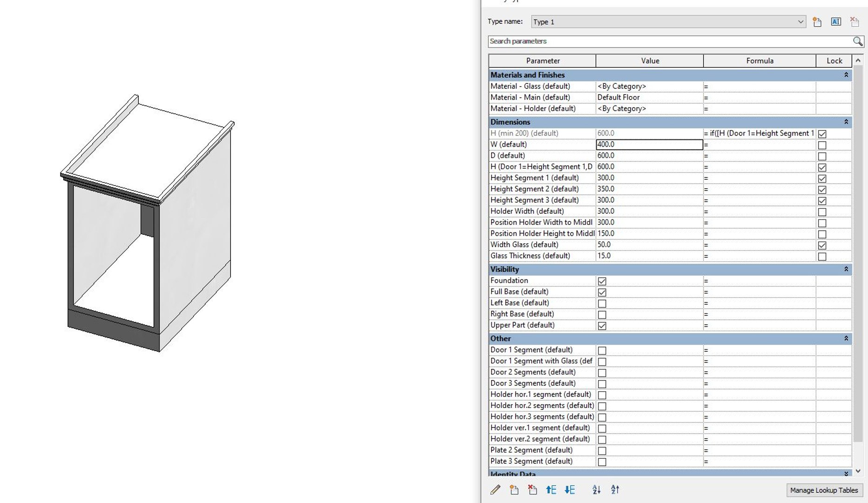Click the Search parameters field
868x503 pixels.
click(x=670, y=41)
